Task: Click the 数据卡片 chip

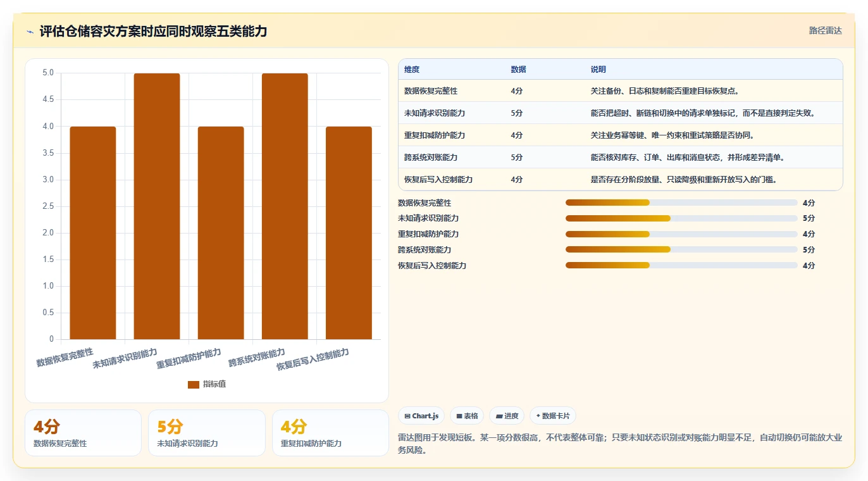Action: tap(553, 416)
